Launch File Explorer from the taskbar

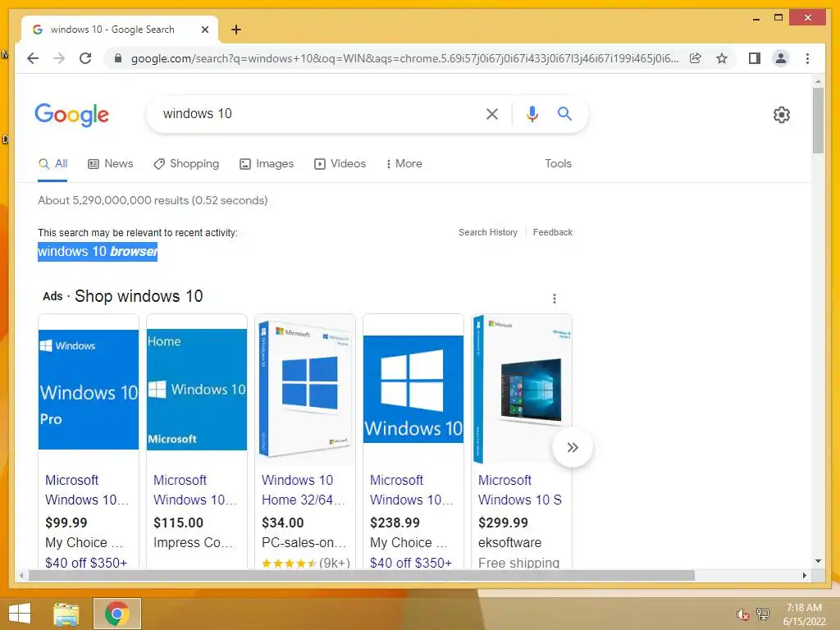66,614
